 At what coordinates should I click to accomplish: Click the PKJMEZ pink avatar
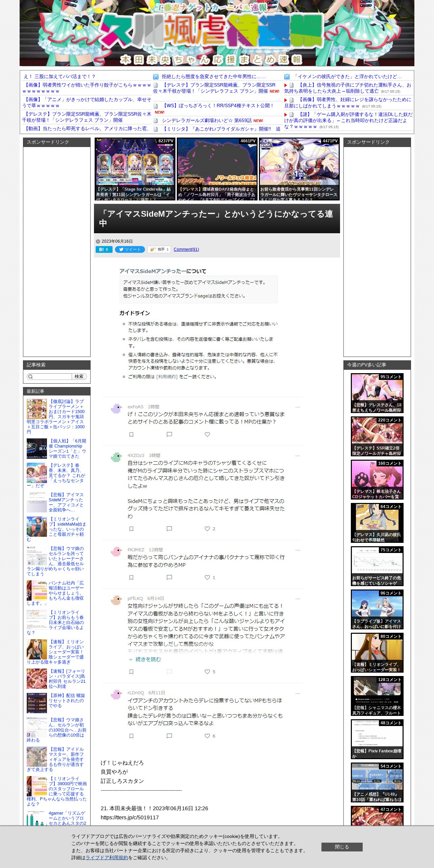(x=116, y=552)
